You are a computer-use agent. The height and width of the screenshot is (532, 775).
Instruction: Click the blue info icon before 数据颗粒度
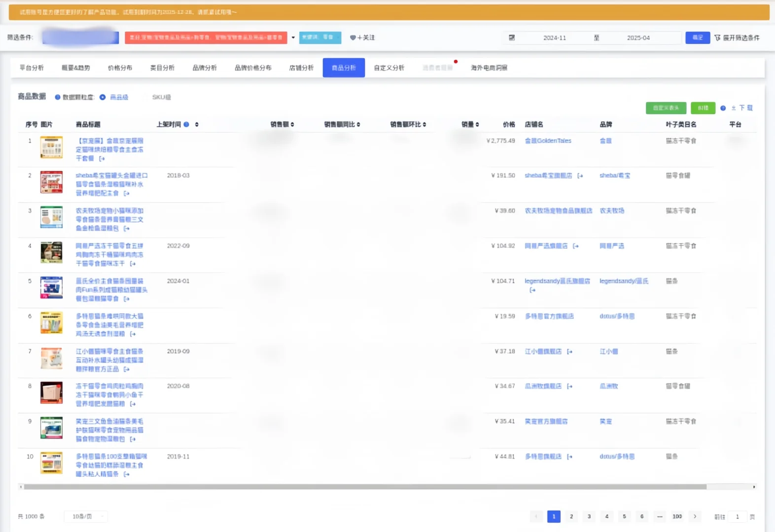58,98
